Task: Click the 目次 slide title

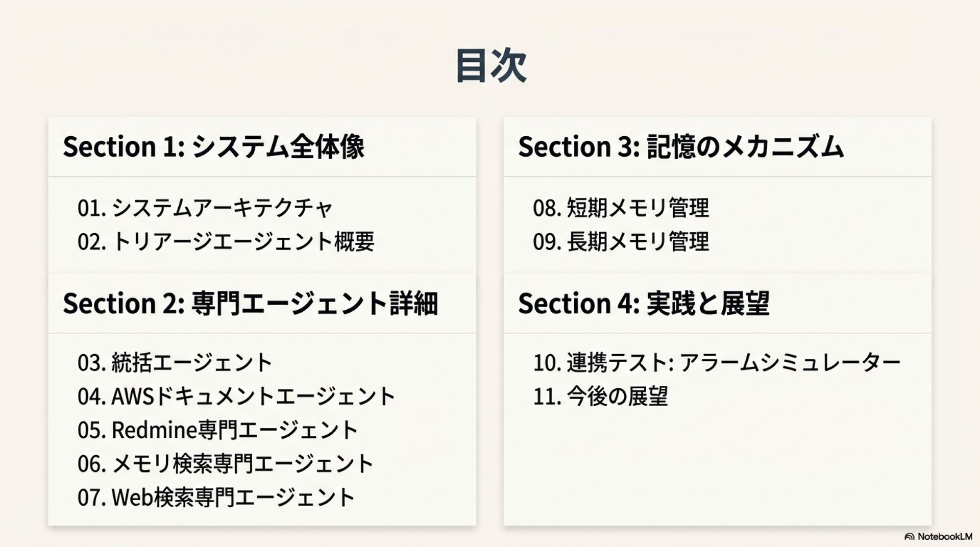Action: (x=491, y=65)
